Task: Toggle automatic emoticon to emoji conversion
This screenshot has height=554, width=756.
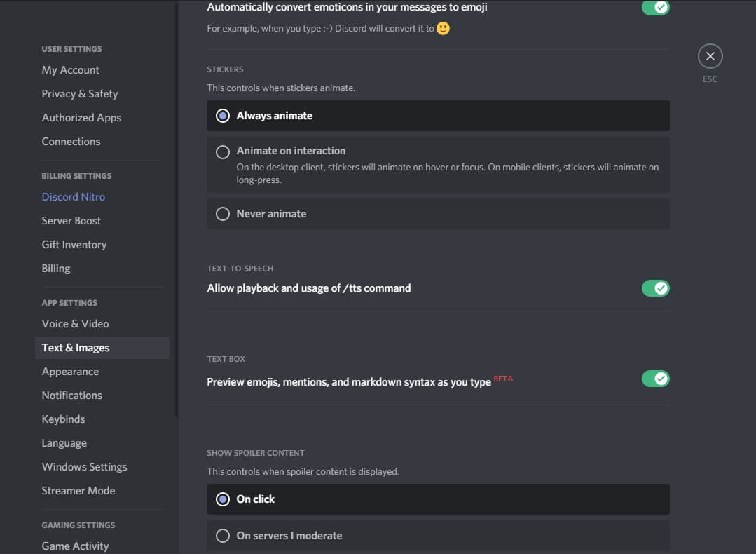Action: point(655,7)
